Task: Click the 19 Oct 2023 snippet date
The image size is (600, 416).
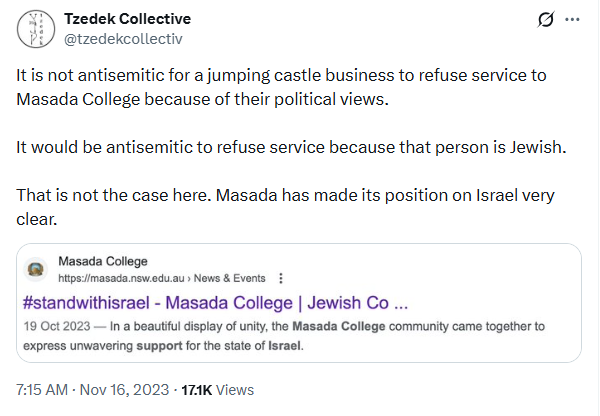Action: coord(57,326)
